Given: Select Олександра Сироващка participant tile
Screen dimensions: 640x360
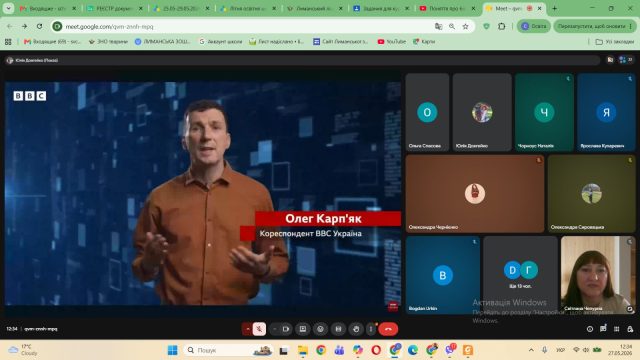Looking at the screenshot, I should coord(591,193).
